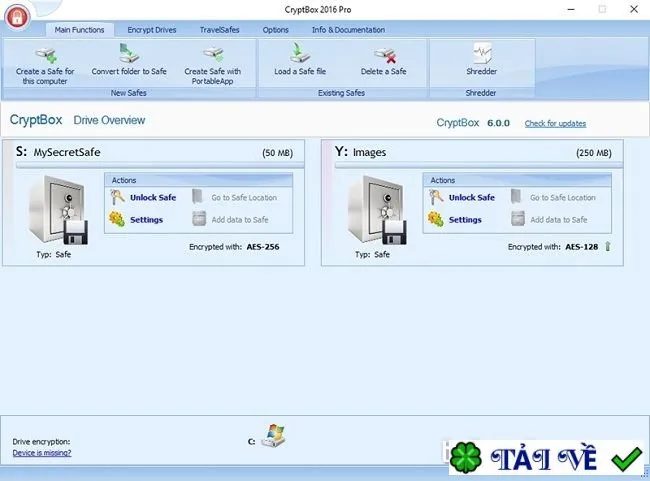Click Drive Overview heading
The image size is (650, 481).
click(109, 120)
